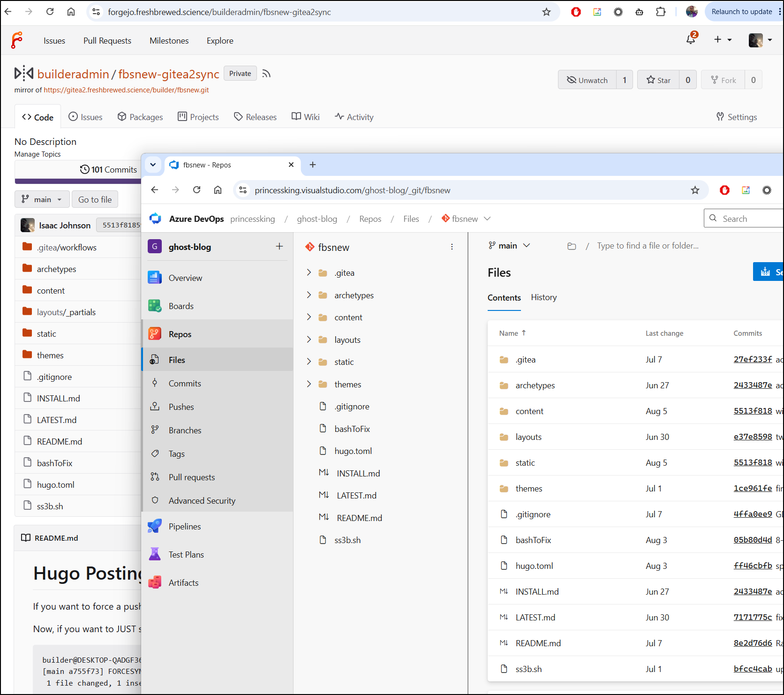This screenshot has width=784, height=695.
Task: Open commit 27ef233f link
Action: coord(753,359)
